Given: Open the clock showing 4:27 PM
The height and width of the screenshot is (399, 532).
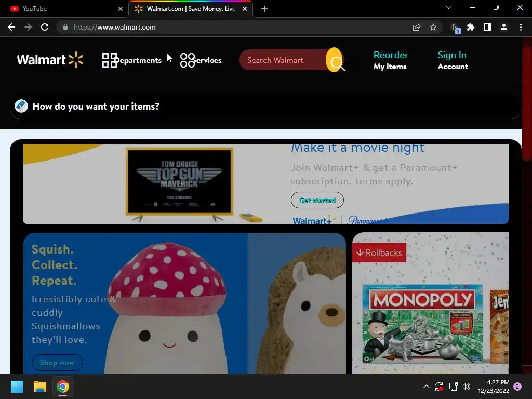Looking at the screenshot, I should (x=494, y=387).
